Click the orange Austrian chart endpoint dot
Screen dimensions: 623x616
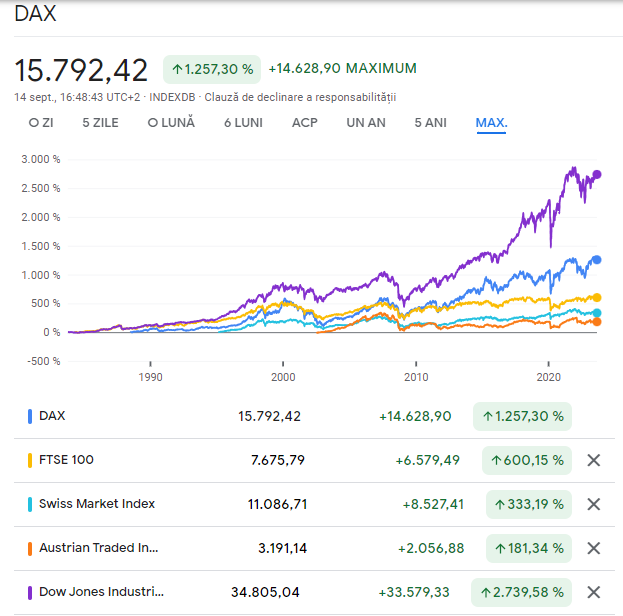coord(597,322)
